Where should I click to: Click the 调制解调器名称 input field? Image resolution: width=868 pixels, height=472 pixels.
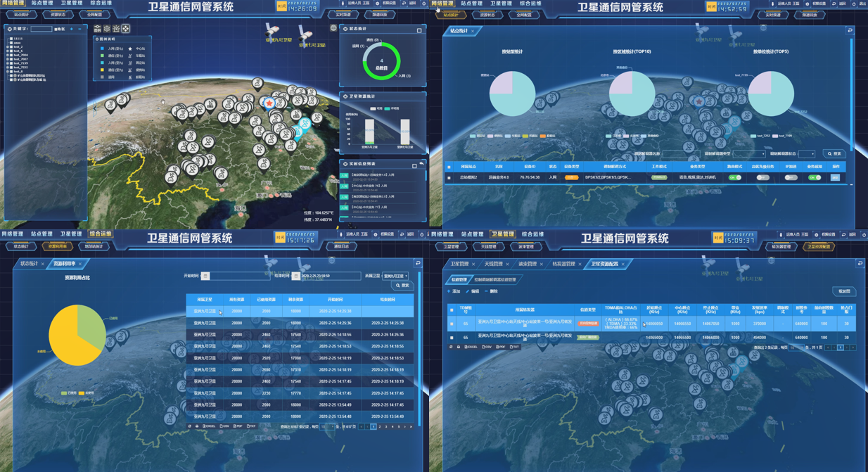click(x=680, y=153)
